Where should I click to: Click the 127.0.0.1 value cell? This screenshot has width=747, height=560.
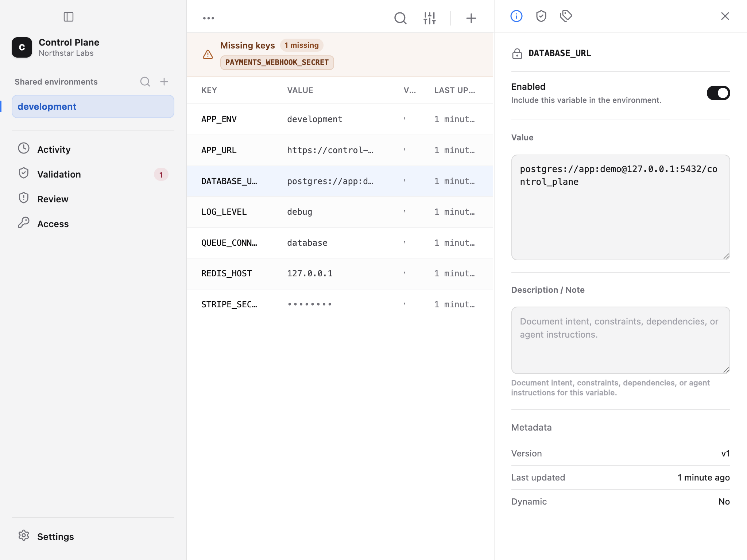click(310, 273)
